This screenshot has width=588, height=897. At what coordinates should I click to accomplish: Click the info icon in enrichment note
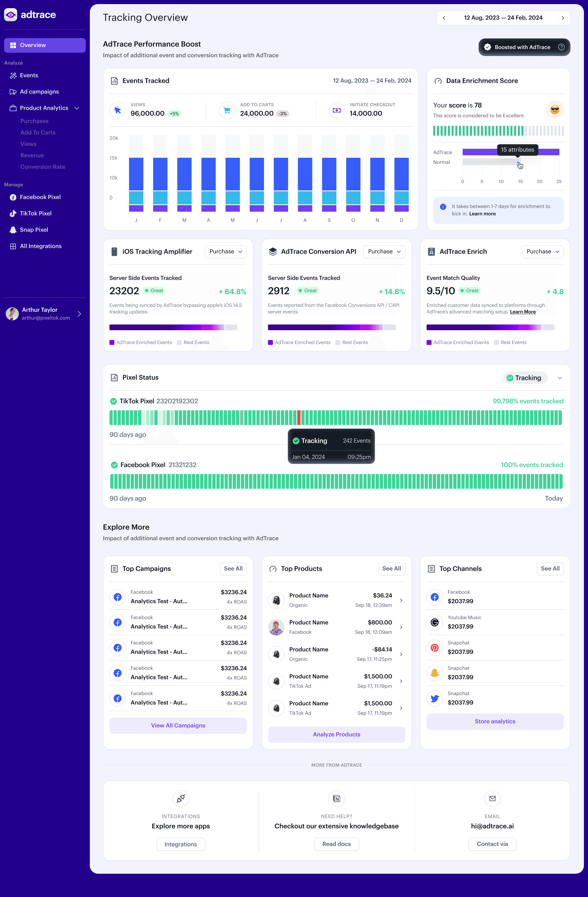[x=443, y=207]
